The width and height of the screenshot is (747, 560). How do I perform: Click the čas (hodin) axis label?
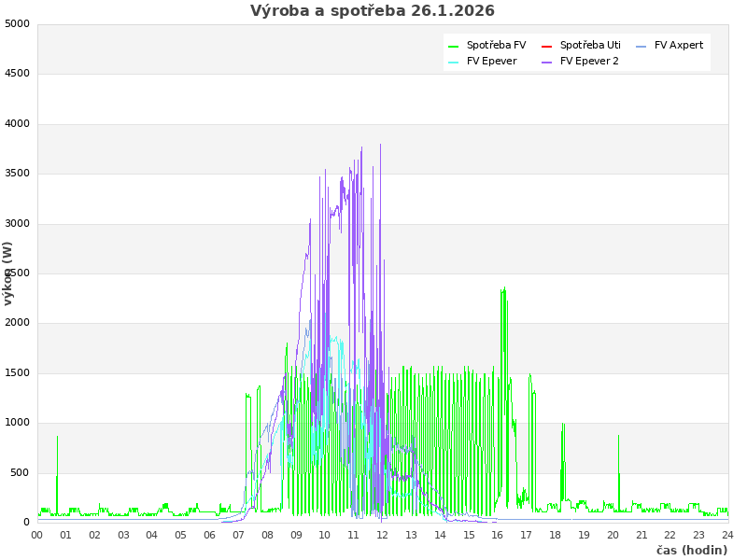pyautogui.click(x=691, y=550)
